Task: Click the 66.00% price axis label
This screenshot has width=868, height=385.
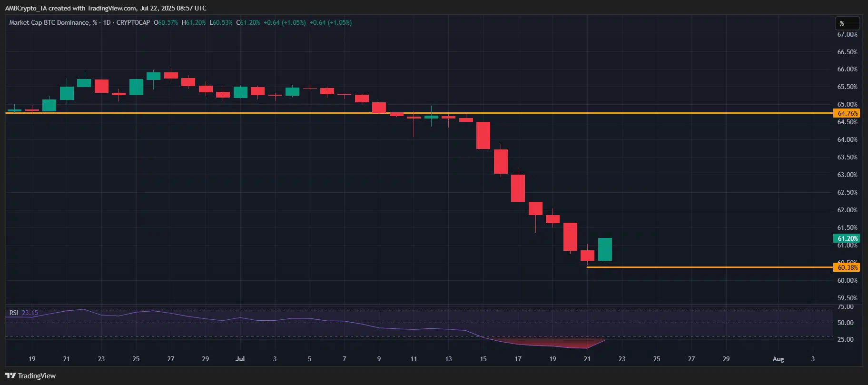Action: [847, 69]
